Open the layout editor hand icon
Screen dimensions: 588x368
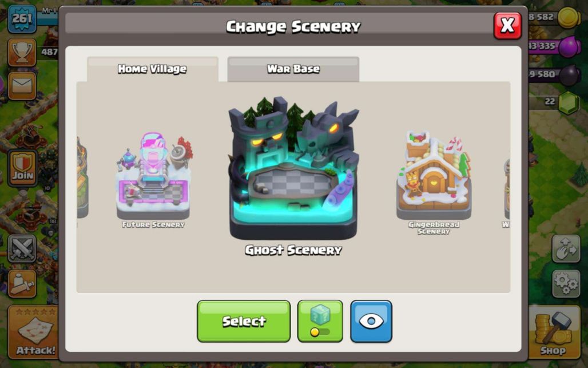566,248
